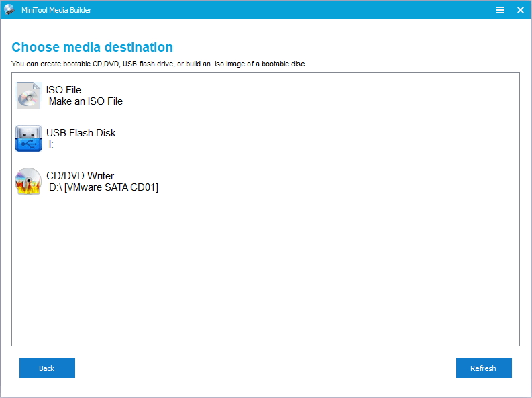
Task: Close the MiniTool Media Builder window
Action: click(x=520, y=10)
